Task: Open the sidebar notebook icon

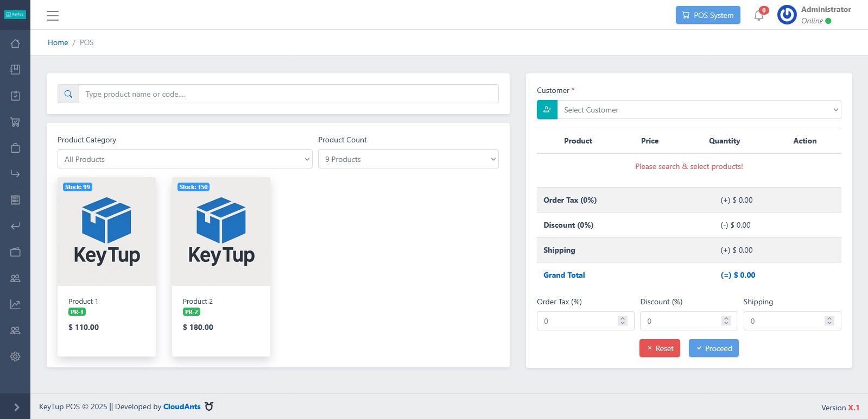Action: (x=15, y=70)
